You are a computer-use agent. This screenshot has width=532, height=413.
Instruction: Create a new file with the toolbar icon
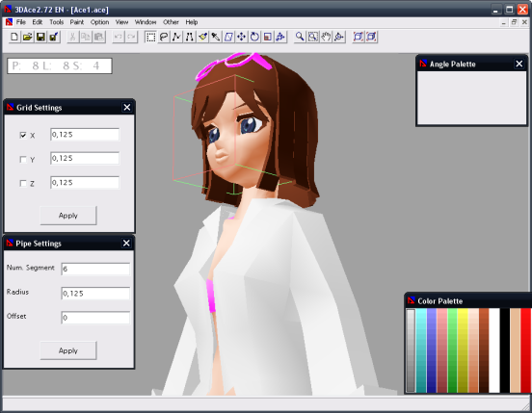14,37
